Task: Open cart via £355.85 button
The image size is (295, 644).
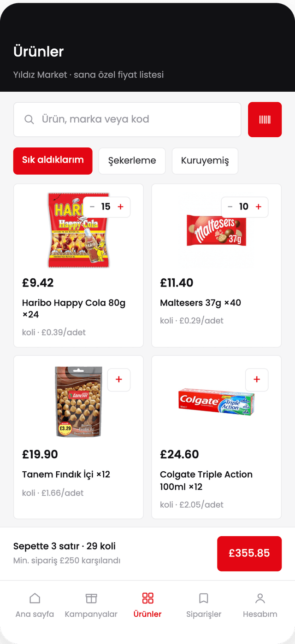Action: (249, 553)
